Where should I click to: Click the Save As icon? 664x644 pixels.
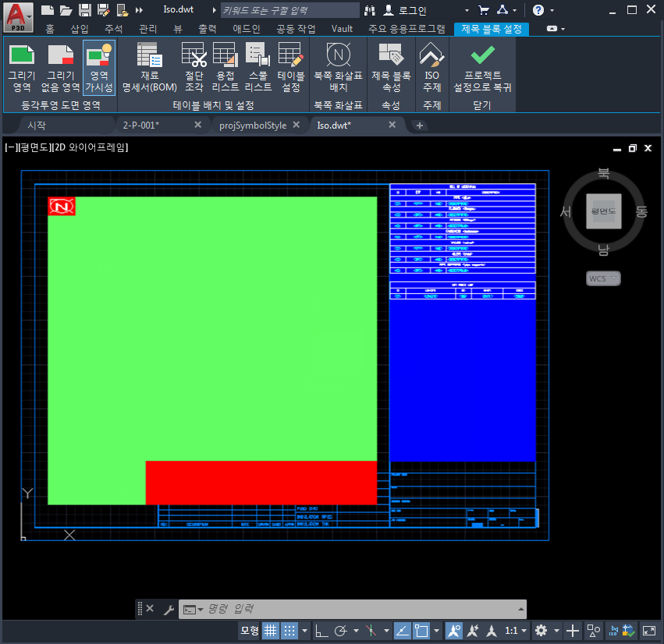pyautogui.click(x=103, y=9)
